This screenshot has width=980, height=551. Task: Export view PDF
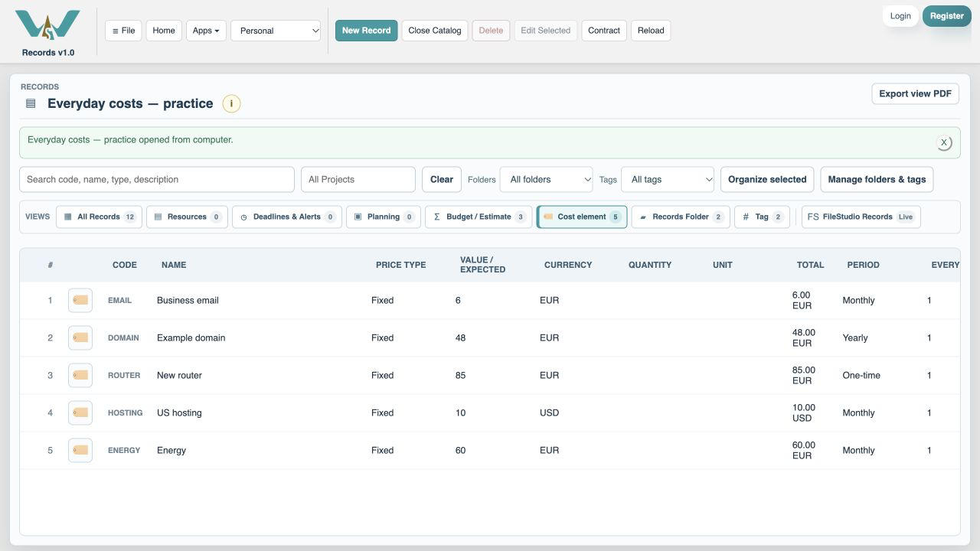pos(915,93)
